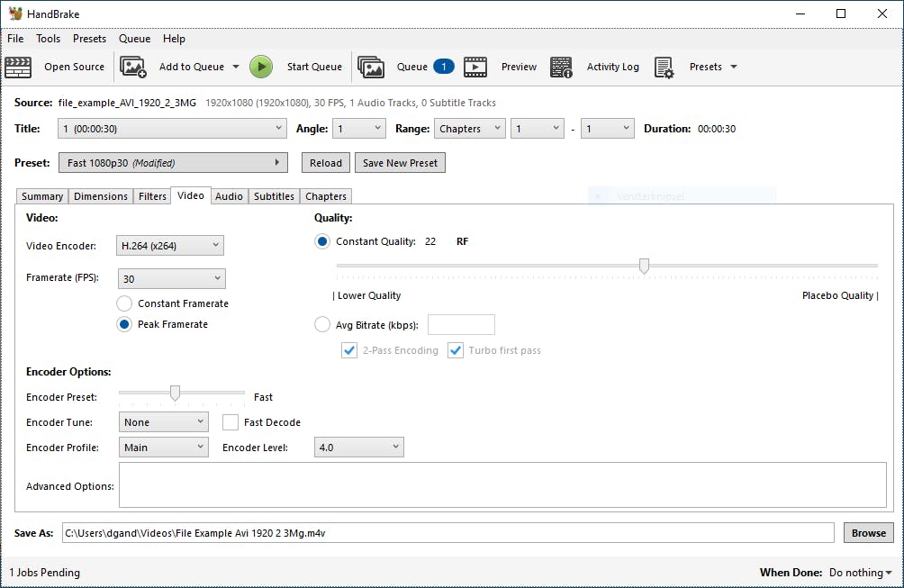Click the Encoder Preset slider handle

tap(175, 394)
